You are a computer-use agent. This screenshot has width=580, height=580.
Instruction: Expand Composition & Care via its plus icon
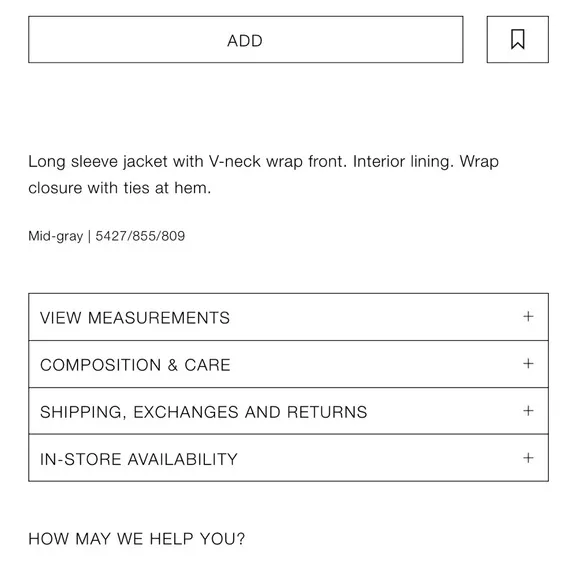(528, 364)
